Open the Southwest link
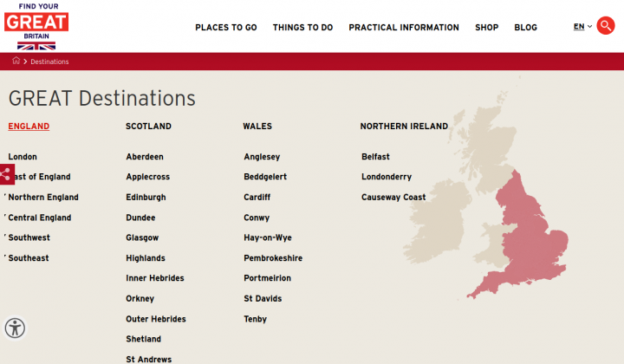Image resolution: width=624 pixels, height=364 pixels. point(29,237)
